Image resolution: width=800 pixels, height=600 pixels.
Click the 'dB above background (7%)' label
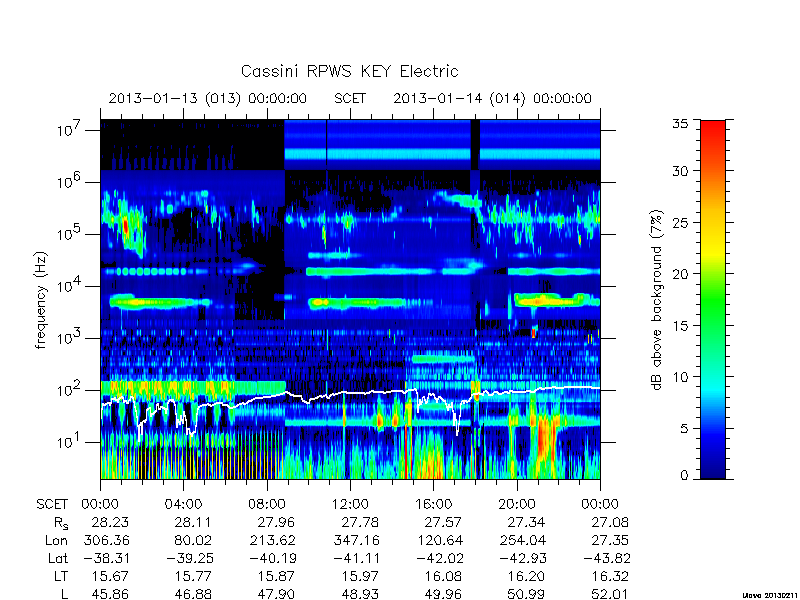(657, 300)
